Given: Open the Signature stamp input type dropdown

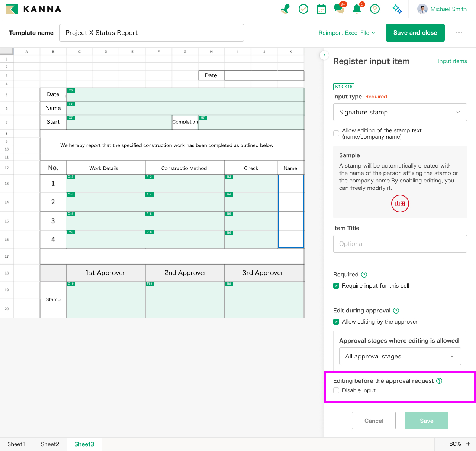Looking at the screenshot, I should (x=400, y=112).
